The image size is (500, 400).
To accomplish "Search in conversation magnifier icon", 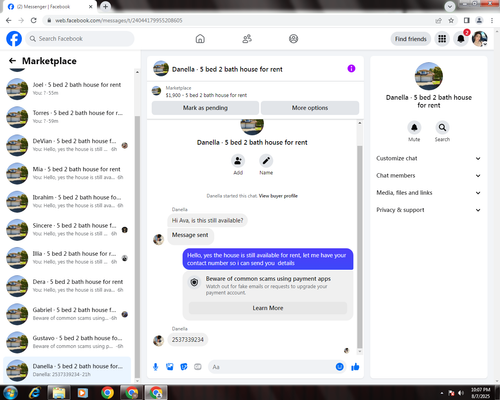I will tap(442, 127).
